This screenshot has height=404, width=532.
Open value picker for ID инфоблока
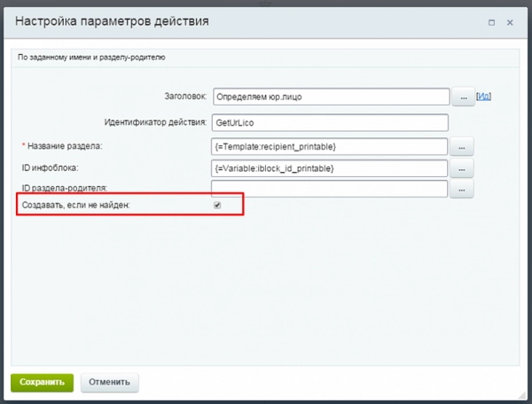pyautogui.click(x=464, y=167)
